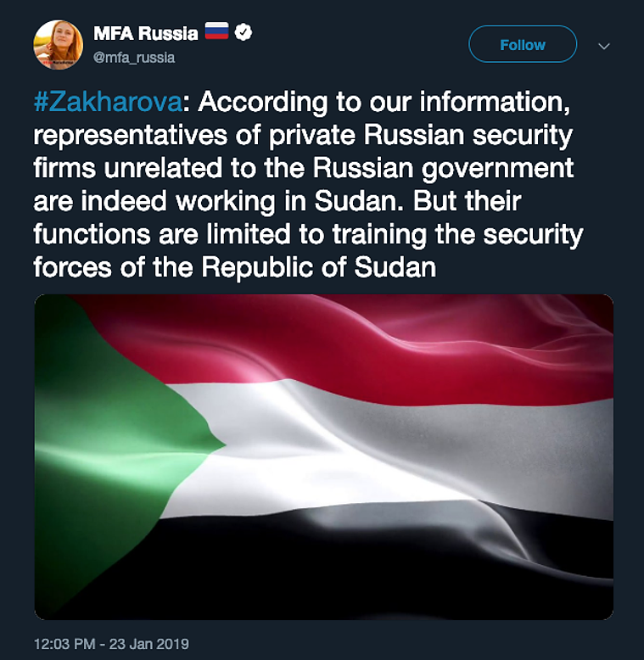Screen dimensions: 644x660
Task: Click the date 23 Jan 2019
Action: [149, 644]
